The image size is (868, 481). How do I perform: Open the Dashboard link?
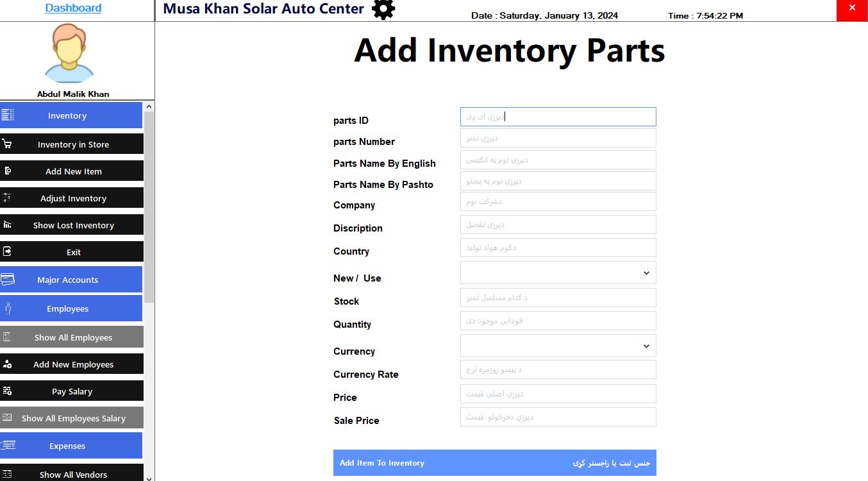(73, 8)
